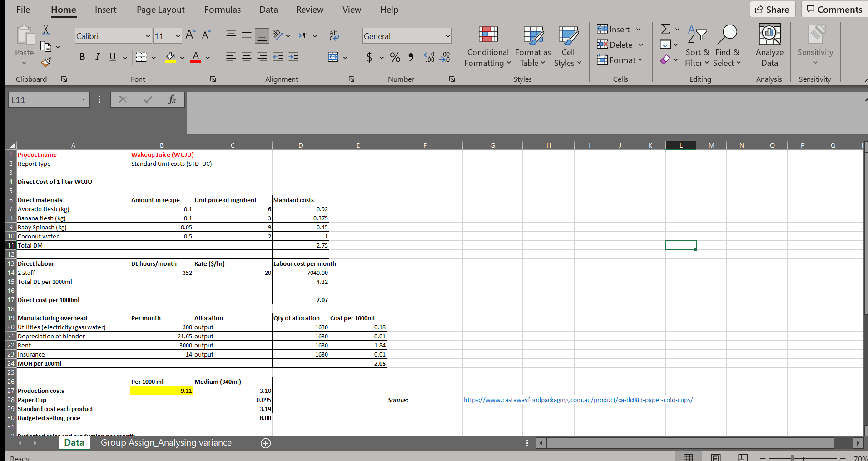Screen dimensions: 868x461
Task: Click the Insert Function fx icon
Action: click(172, 100)
